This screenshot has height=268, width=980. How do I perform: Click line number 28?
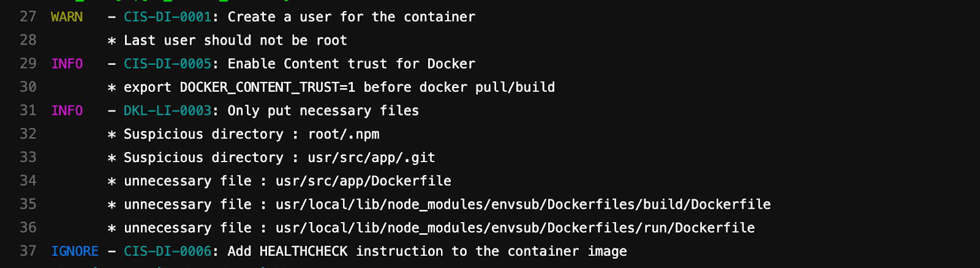[x=28, y=40]
